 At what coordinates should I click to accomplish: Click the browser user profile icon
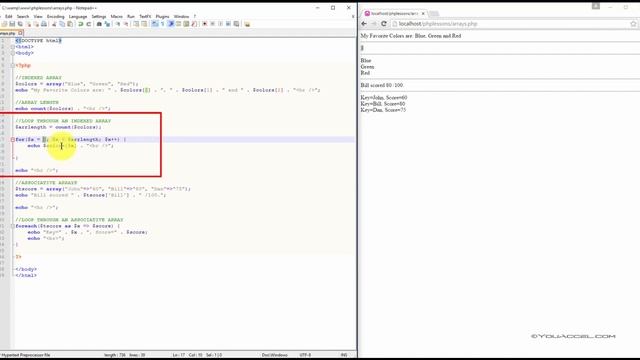(596, 6)
